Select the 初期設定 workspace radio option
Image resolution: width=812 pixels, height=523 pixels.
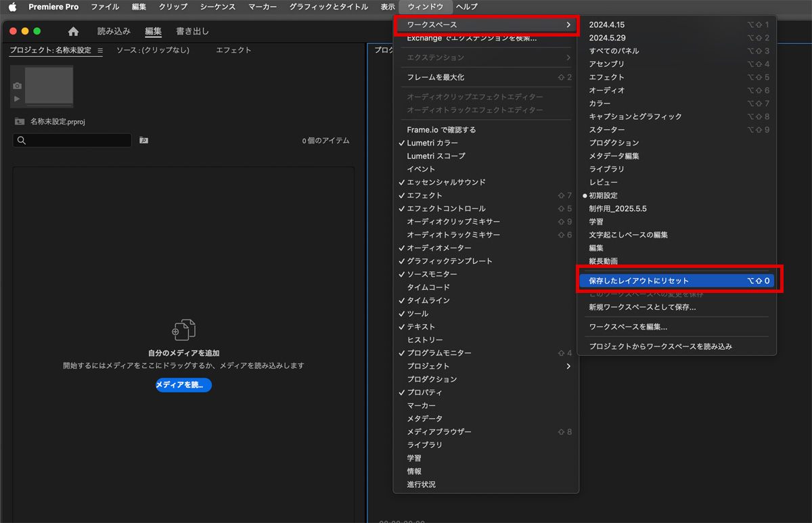coord(603,196)
